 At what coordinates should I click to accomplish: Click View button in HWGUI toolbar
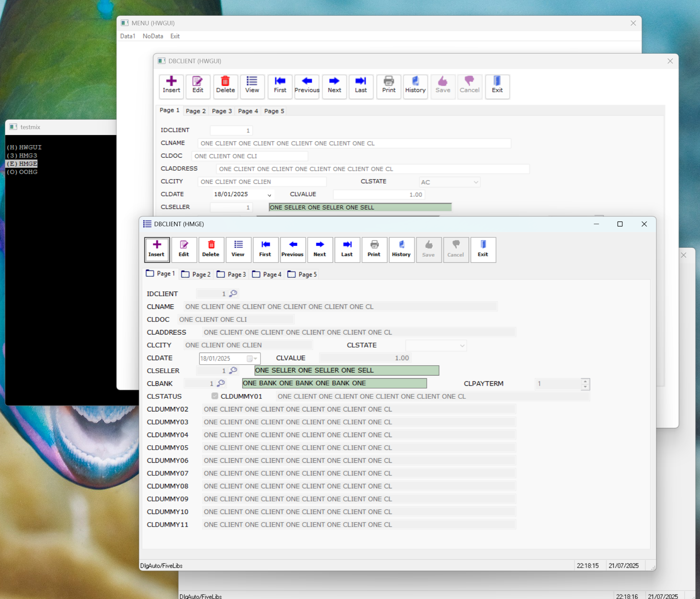(x=252, y=85)
